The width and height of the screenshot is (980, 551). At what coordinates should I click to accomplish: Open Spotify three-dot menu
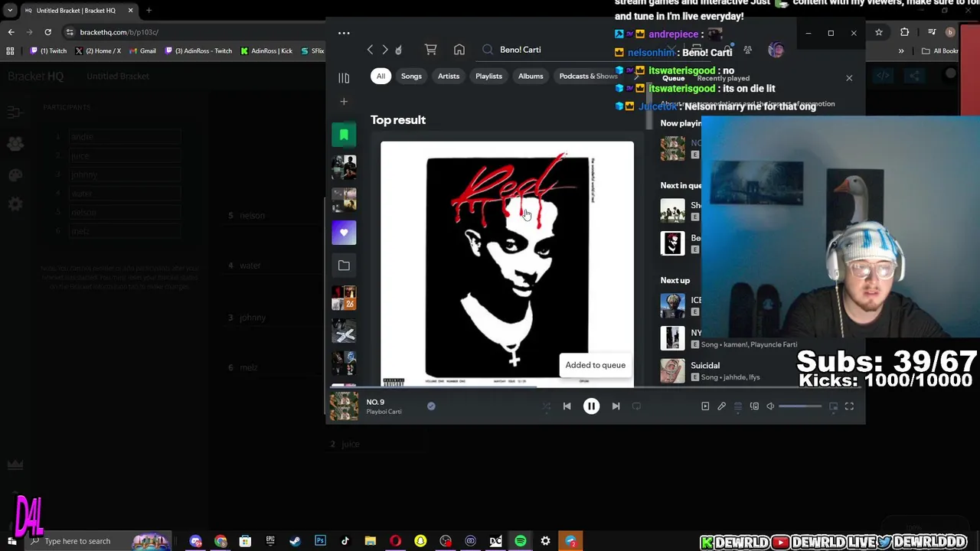click(344, 33)
